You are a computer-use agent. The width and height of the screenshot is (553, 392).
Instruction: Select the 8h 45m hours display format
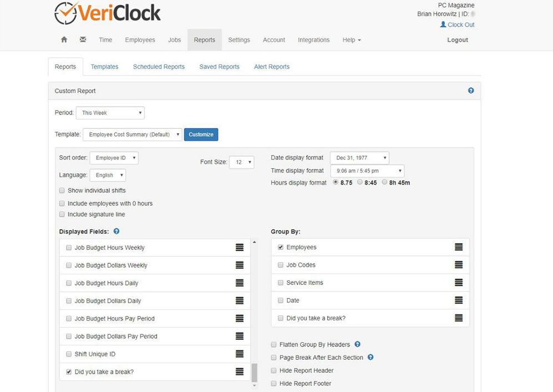384,183
